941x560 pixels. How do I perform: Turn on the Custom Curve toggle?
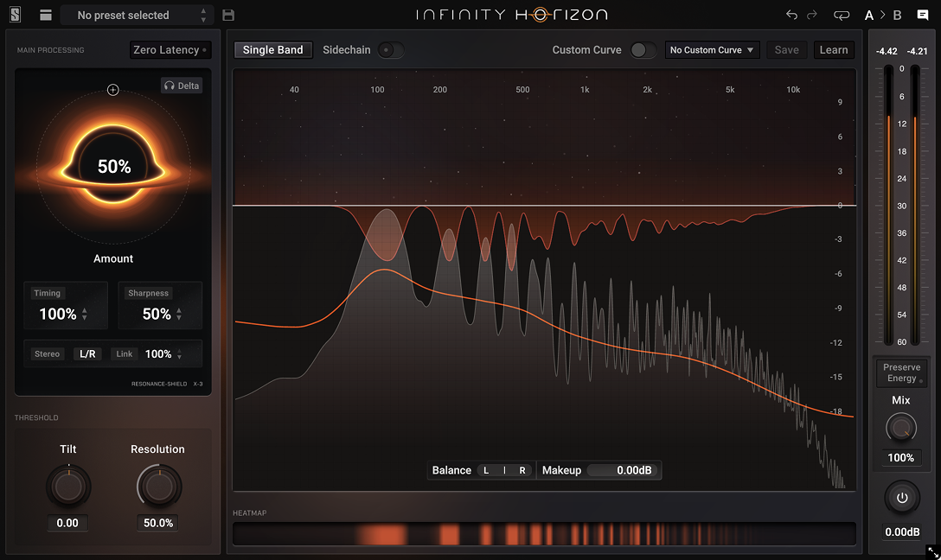[641, 50]
